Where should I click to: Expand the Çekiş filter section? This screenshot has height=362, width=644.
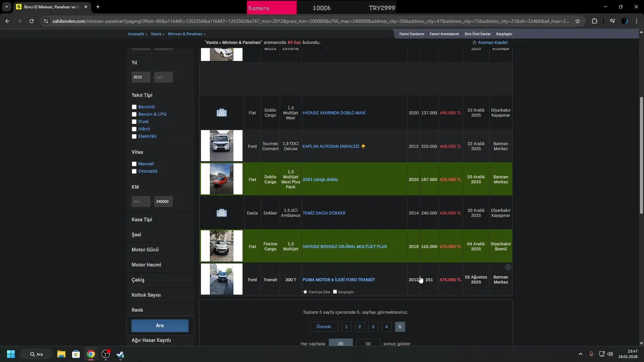click(138, 280)
